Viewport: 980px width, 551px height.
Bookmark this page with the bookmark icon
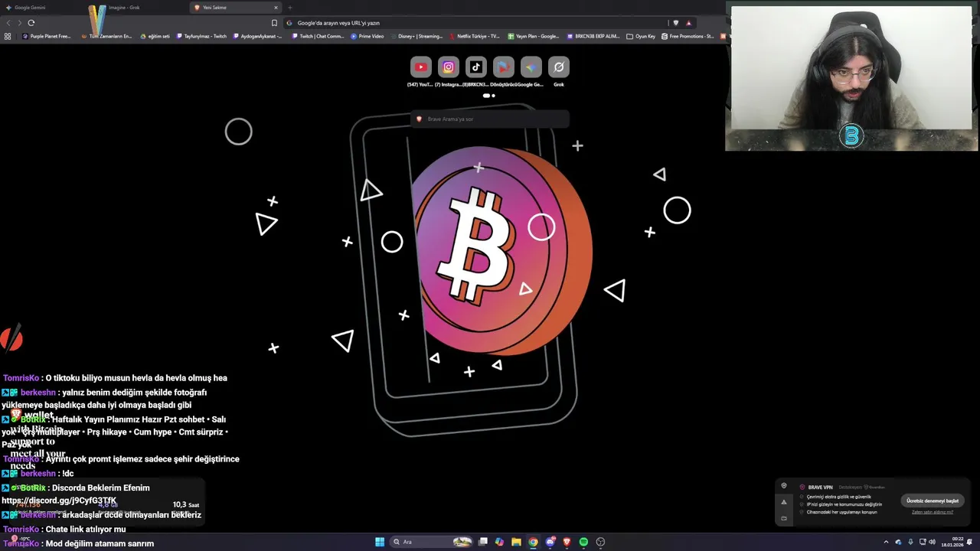click(274, 23)
